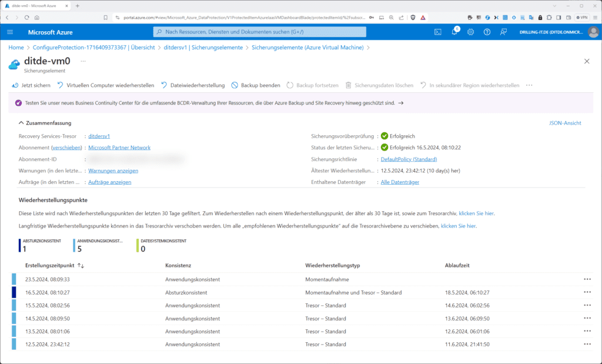602x364 pixels.
Task: Open a new browser tab
Action: [x=77, y=6]
